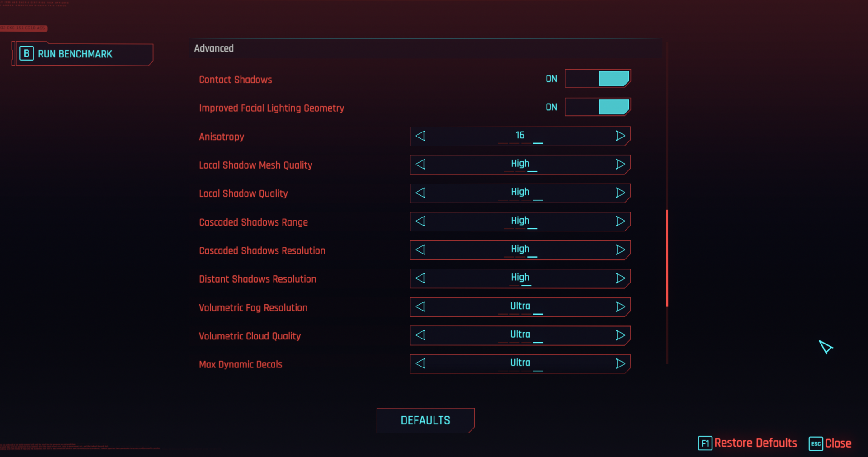Select the Anisotropy label
This screenshot has height=457, width=868.
(x=222, y=137)
